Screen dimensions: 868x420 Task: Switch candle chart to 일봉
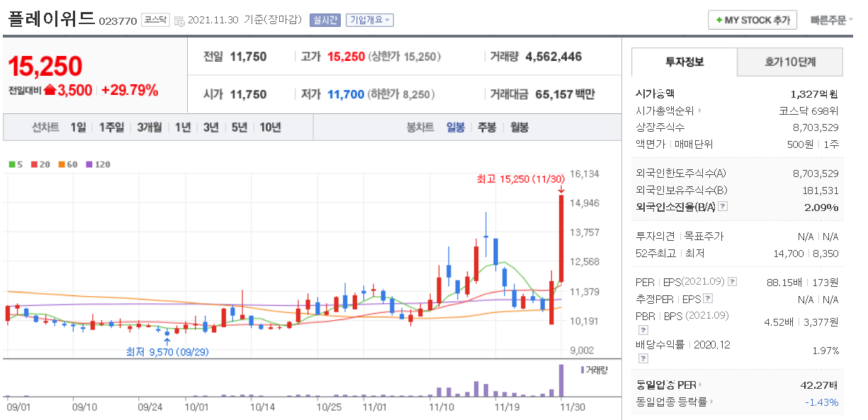pos(456,127)
